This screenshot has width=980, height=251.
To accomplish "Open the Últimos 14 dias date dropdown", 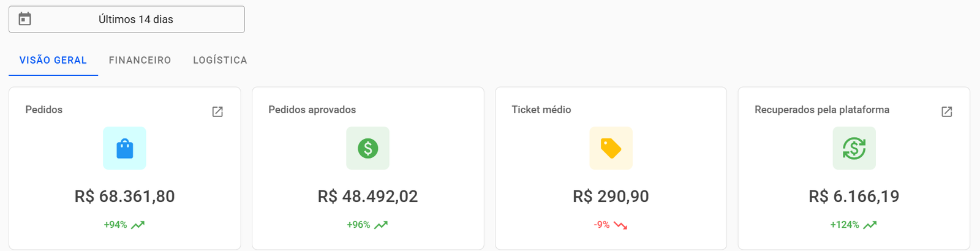I will click(x=135, y=20).
